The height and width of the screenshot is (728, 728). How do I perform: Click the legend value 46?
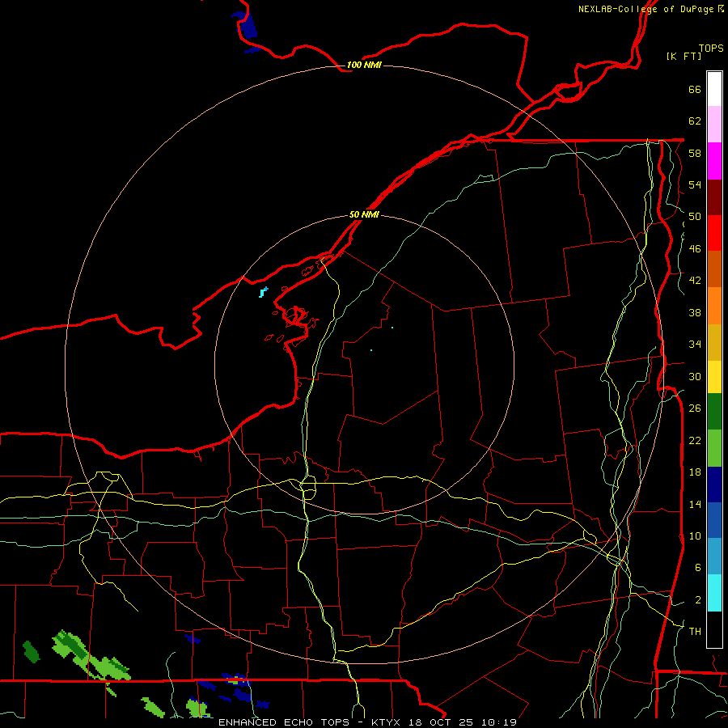coord(695,249)
